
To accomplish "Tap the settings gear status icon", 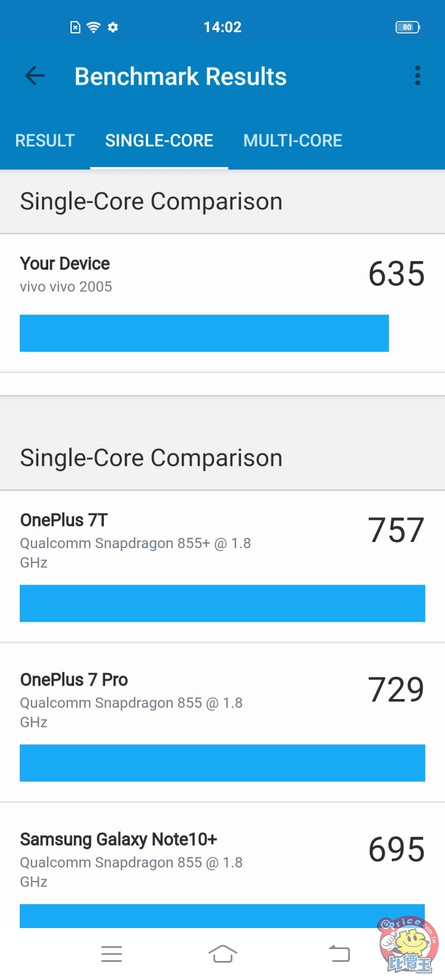I will tap(112, 27).
